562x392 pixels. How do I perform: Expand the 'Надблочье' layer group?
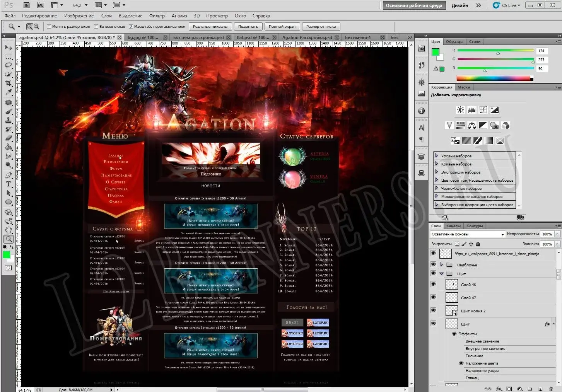tap(442, 264)
